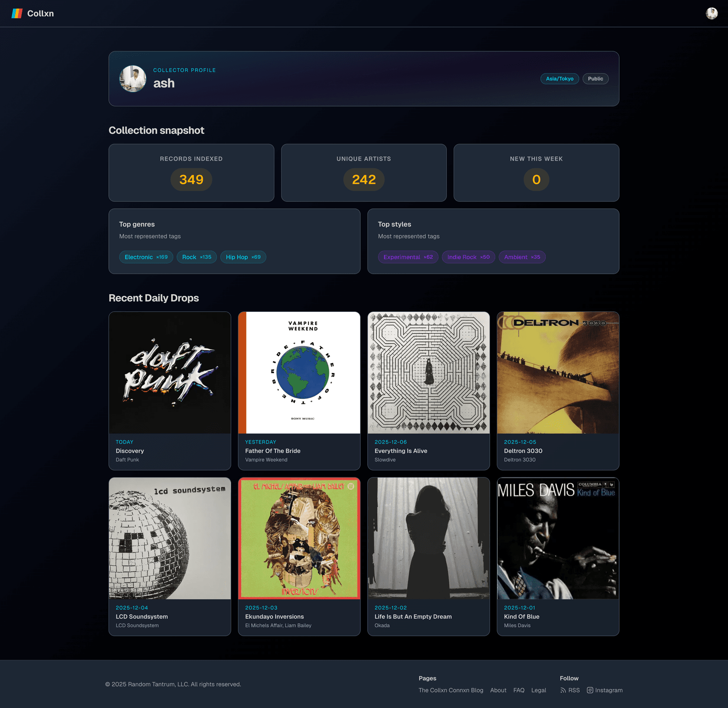Image resolution: width=728 pixels, height=708 pixels.
Task: Toggle the Hip Hop genre tag
Action: [243, 257]
